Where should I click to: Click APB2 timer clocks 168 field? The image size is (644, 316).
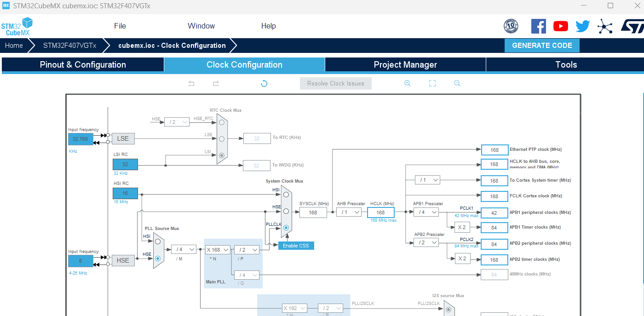[x=494, y=259]
